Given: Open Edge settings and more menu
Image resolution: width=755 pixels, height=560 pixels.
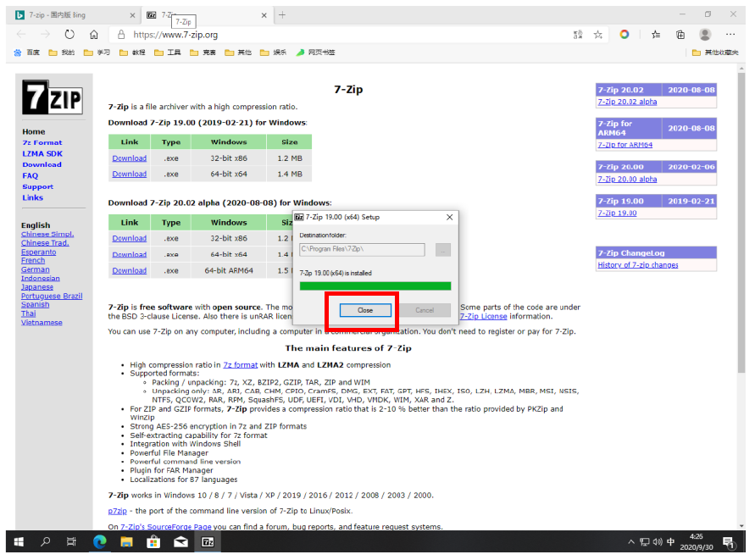Looking at the screenshot, I should (731, 35).
